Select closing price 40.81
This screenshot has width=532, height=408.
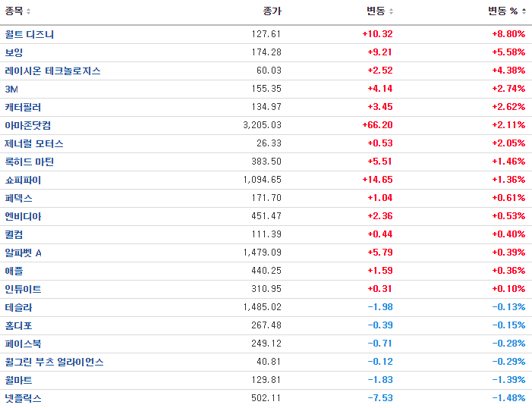pos(269,362)
